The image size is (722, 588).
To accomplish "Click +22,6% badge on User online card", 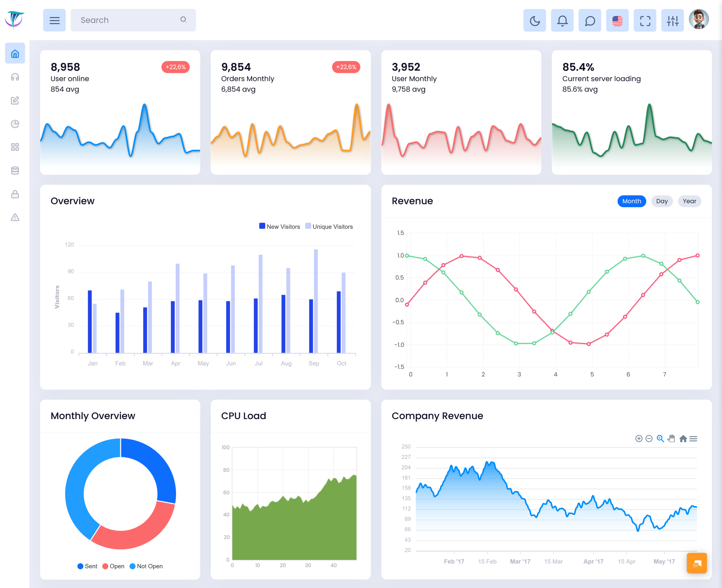I will (x=175, y=67).
